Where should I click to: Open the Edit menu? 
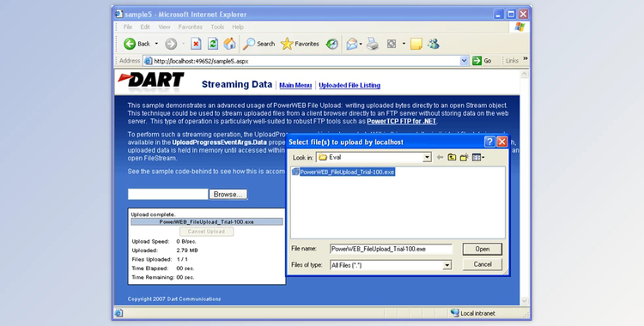(x=145, y=27)
